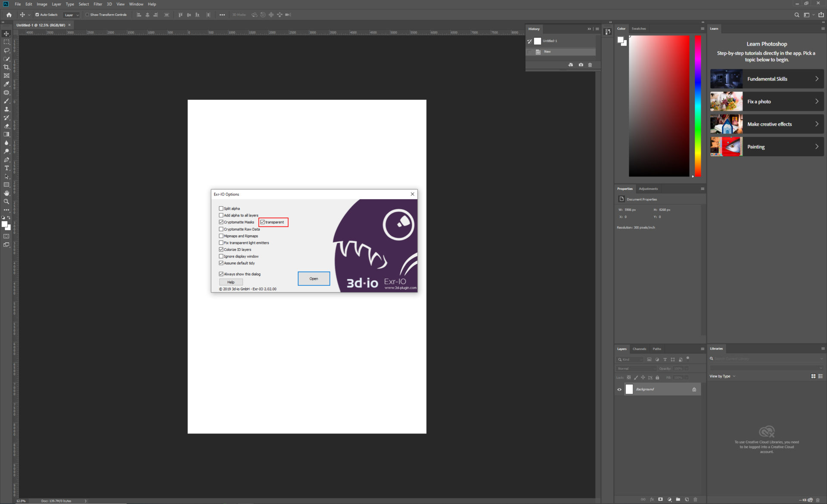The width and height of the screenshot is (827, 504).
Task: Click the History panel trash icon
Action: point(590,65)
